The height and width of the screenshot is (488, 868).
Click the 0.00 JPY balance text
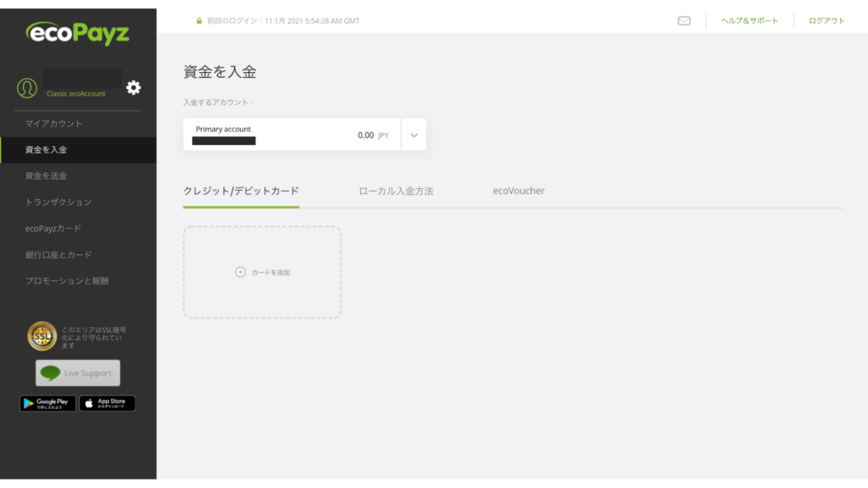(373, 135)
